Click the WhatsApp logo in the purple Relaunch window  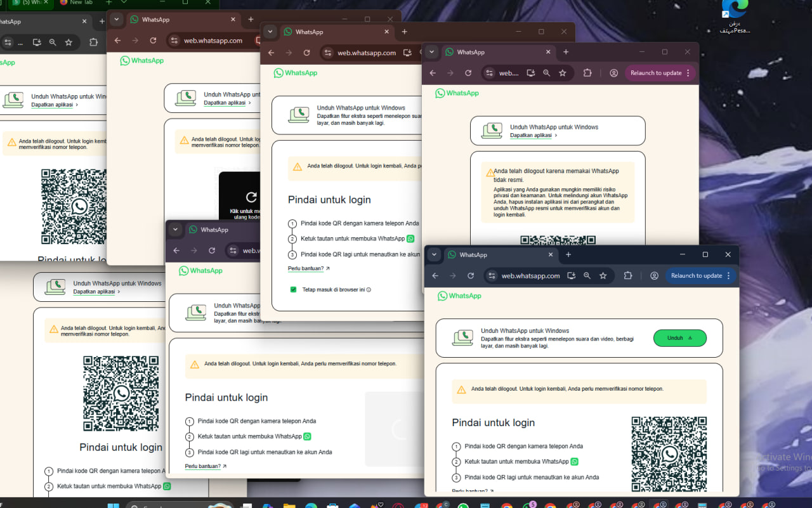pos(457,93)
